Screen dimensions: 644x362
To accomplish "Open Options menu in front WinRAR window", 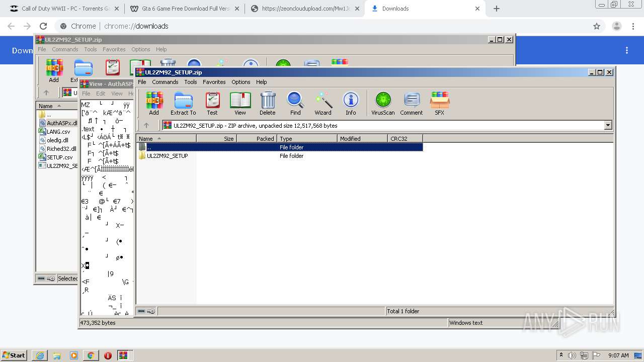I will (241, 82).
